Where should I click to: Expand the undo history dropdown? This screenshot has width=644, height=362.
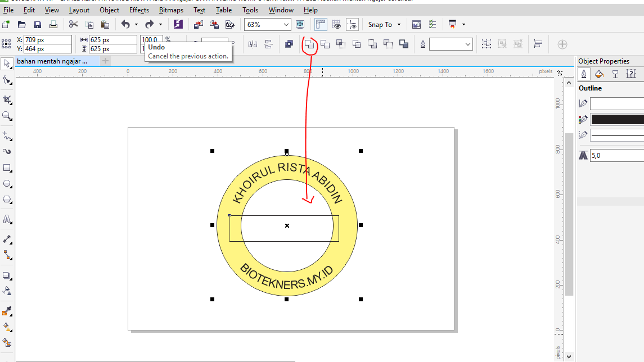coord(136,25)
